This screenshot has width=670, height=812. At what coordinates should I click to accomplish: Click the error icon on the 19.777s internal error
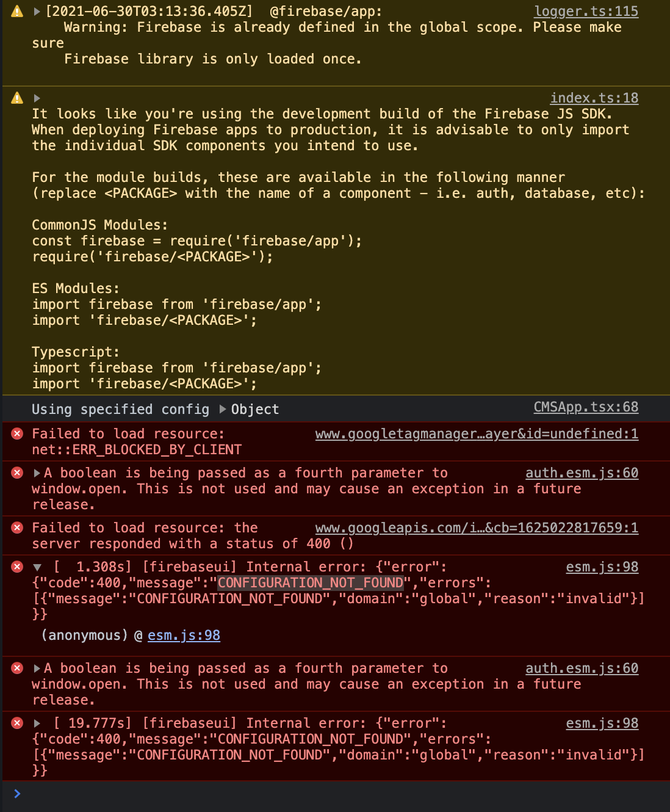pos(16,723)
